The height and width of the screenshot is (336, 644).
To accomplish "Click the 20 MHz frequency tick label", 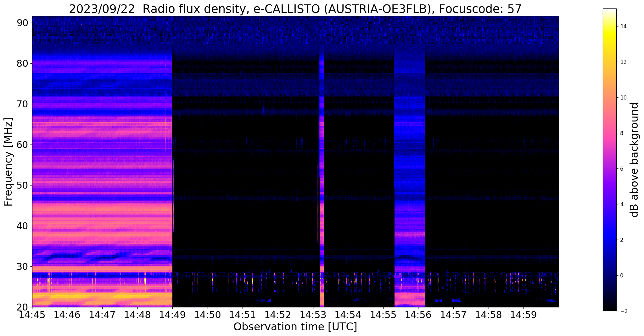I will click(23, 307).
